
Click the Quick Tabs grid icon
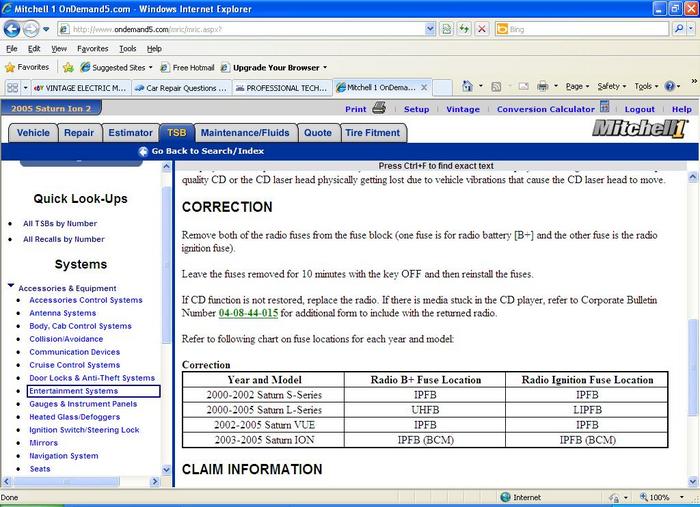pyautogui.click(x=12, y=87)
